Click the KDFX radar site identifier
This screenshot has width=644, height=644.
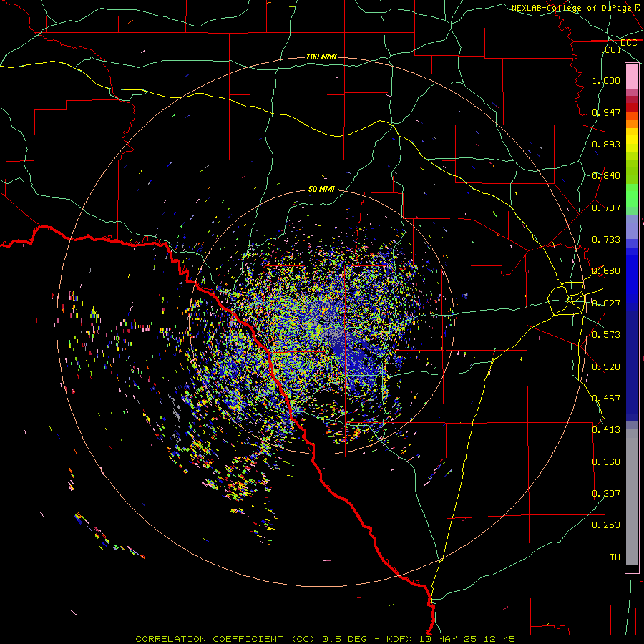click(x=399, y=639)
